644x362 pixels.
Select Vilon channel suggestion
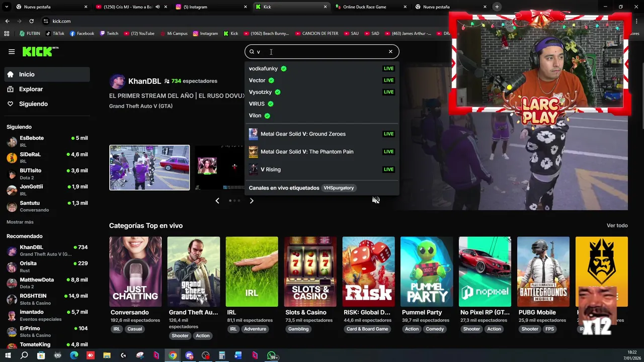click(321, 116)
